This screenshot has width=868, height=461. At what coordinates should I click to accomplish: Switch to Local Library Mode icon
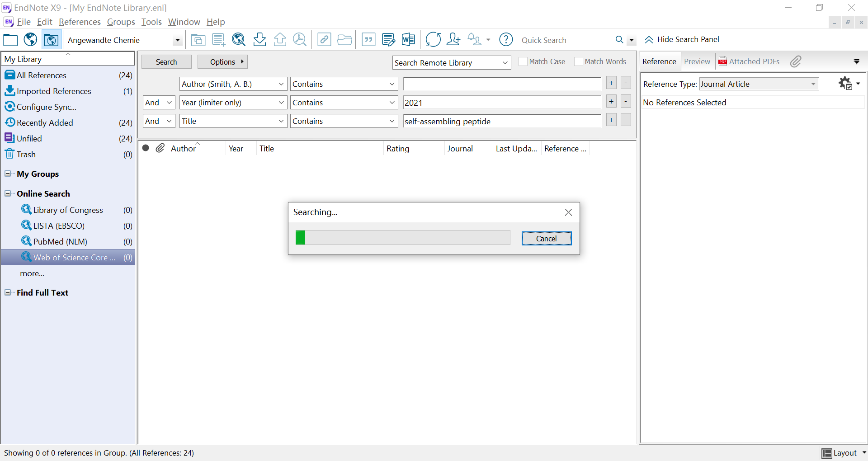[x=10, y=40]
